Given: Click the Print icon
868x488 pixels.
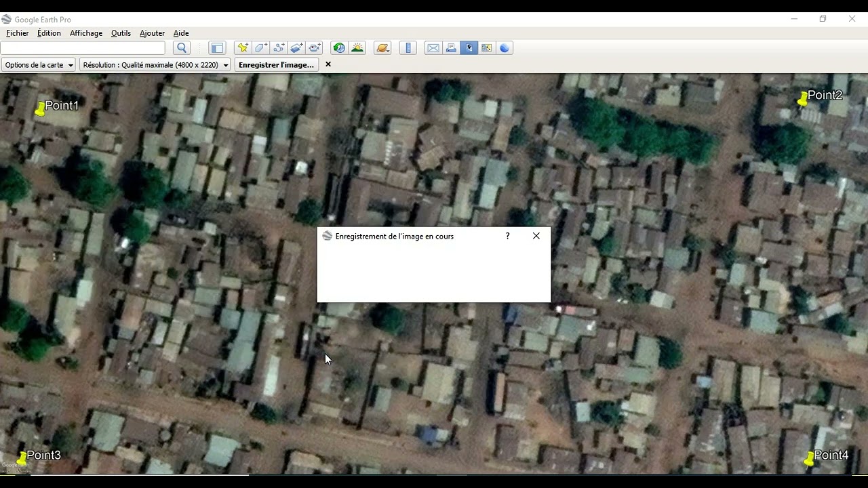Looking at the screenshot, I should 451,47.
